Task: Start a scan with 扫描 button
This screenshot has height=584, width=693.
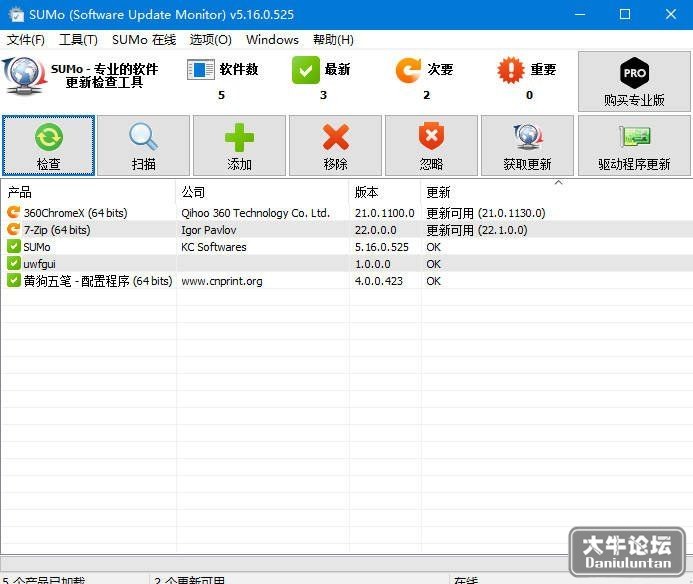Action: [143, 145]
